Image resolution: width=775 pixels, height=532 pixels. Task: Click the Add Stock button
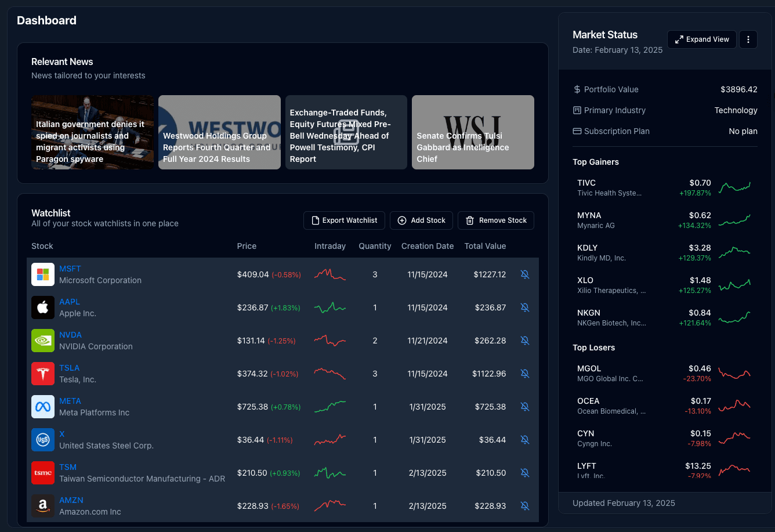point(422,220)
